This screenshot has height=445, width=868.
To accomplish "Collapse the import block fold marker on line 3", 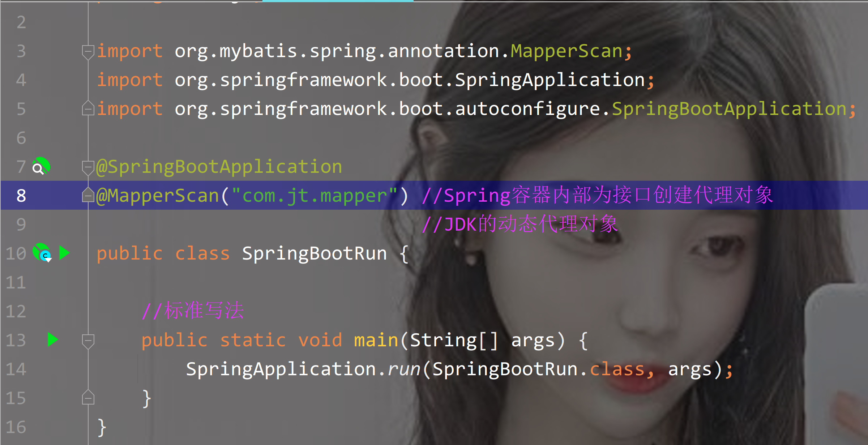I will coord(88,52).
